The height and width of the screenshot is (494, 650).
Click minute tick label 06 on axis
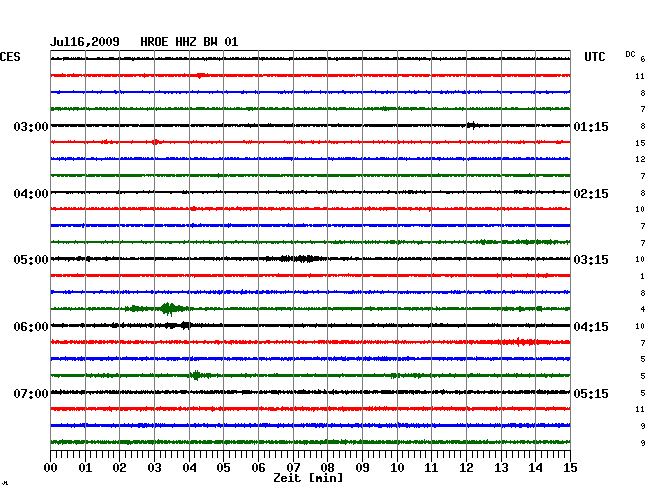coord(258,468)
